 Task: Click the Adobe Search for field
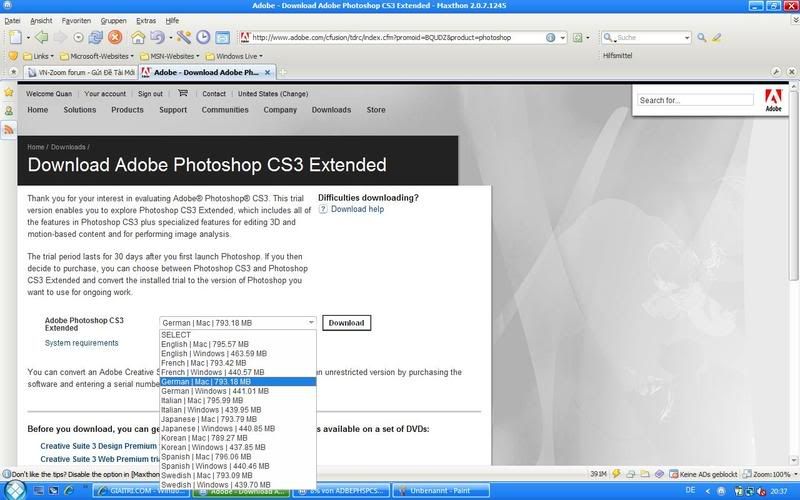(695, 101)
